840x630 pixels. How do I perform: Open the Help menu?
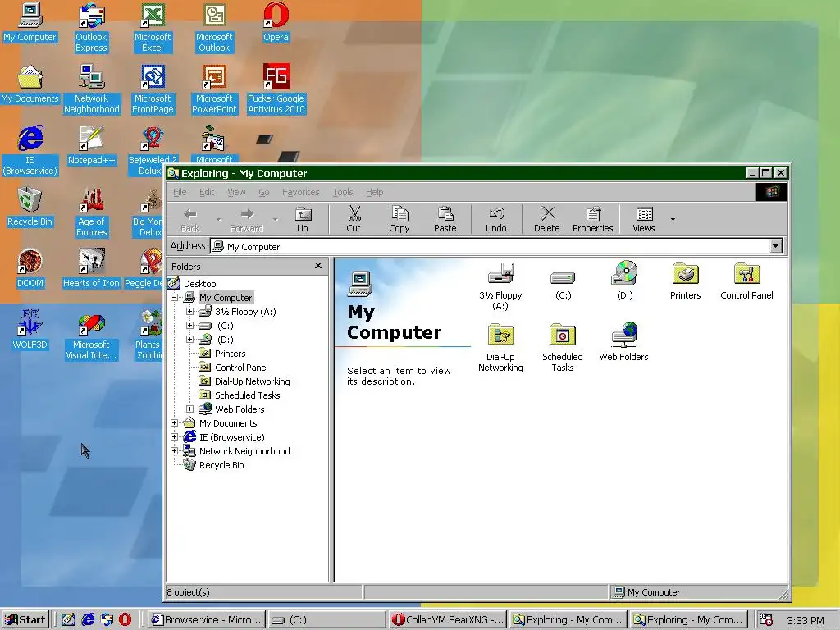(374, 192)
